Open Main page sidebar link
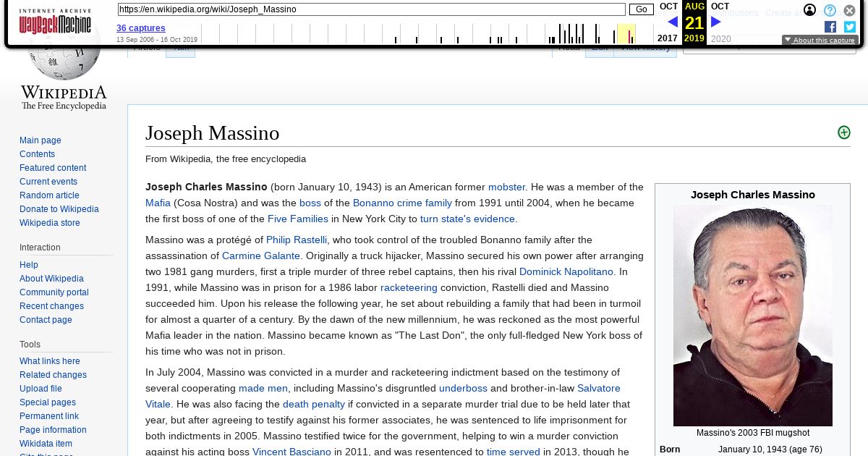The width and height of the screenshot is (868, 456). pos(41,140)
